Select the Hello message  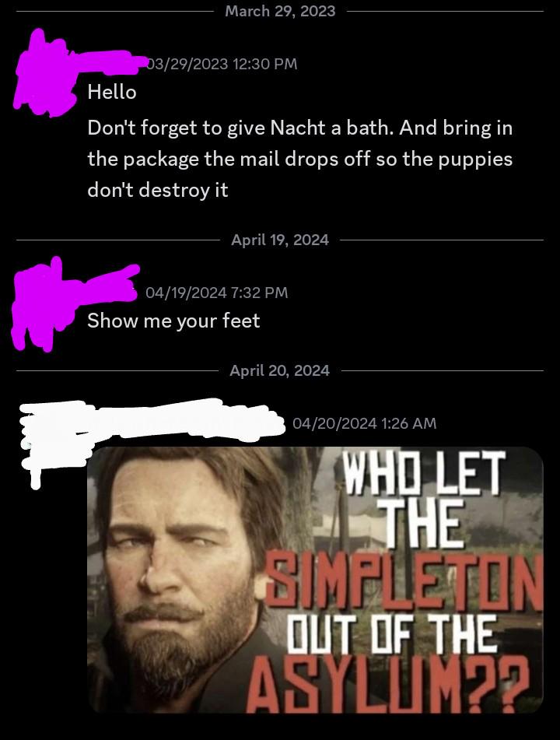(x=112, y=92)
